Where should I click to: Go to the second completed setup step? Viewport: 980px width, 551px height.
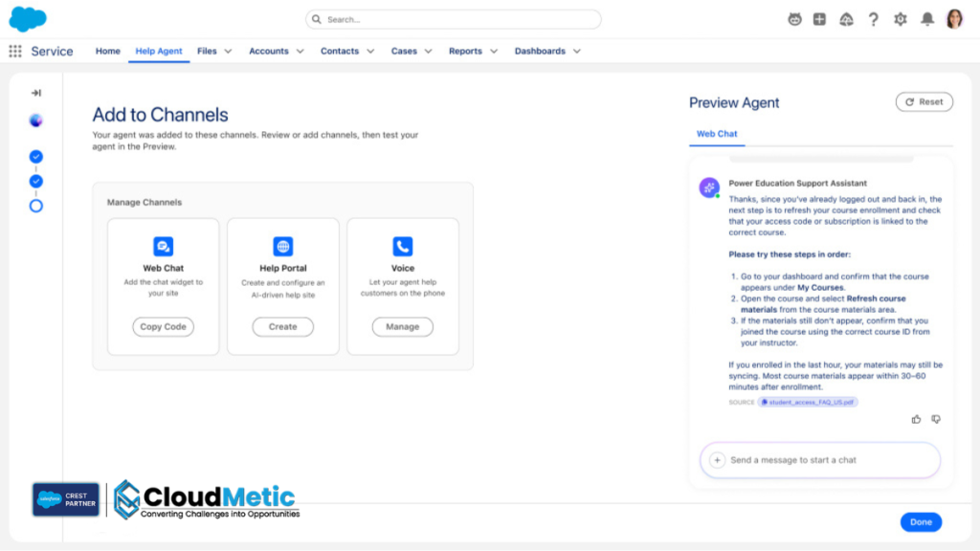tap(36, 181)
